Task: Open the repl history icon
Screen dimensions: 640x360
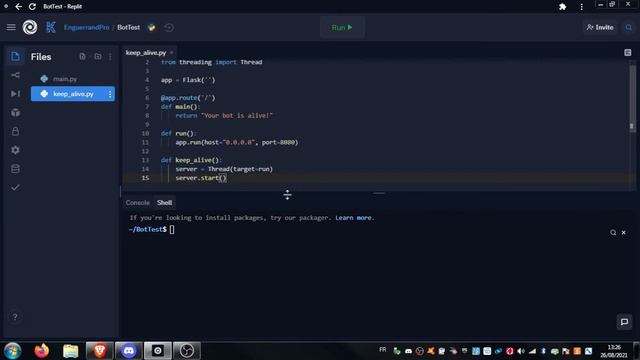Action: (x=169, y=27)
